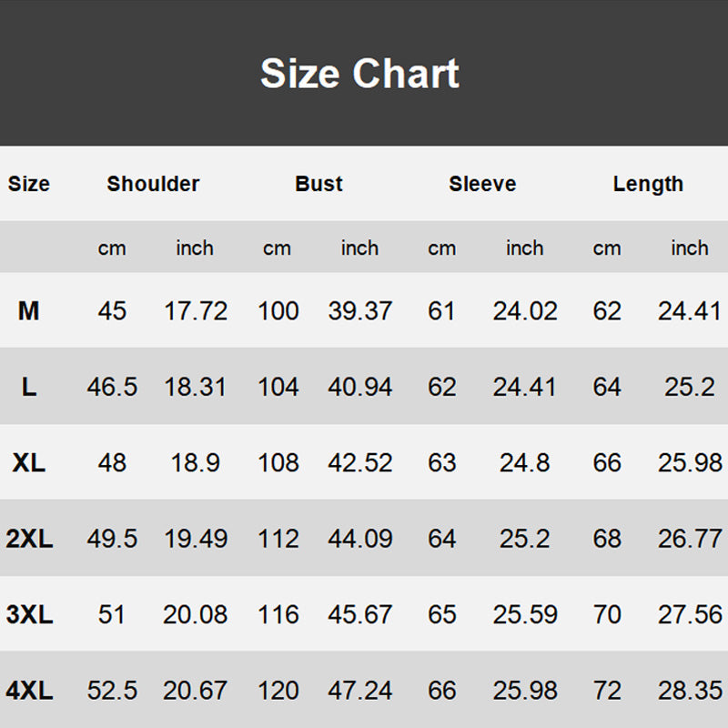The image size is (728, 728).
Task: Click the 17.72 shoulder inch value
Action: coord(196,311)
